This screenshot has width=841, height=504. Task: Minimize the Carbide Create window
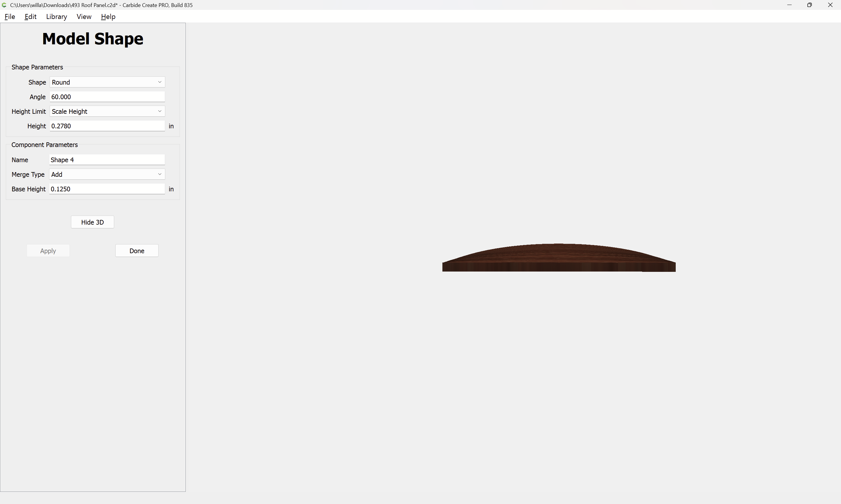pyautogui.click(x=789, y=5)
